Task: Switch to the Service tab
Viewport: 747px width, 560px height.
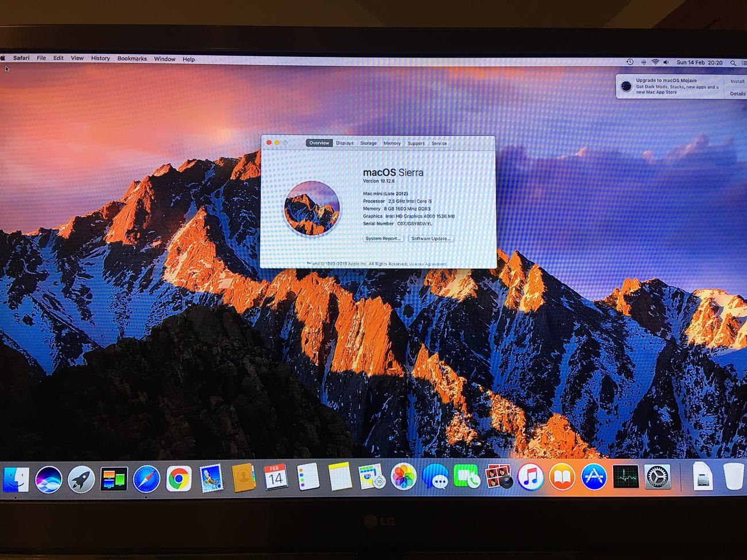Action: (x=439, y=144)
